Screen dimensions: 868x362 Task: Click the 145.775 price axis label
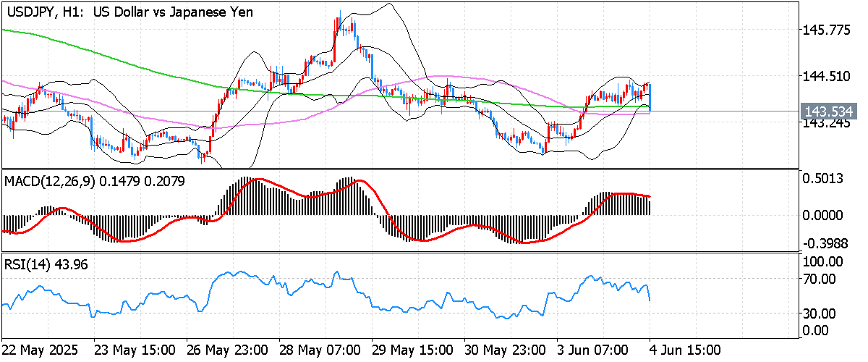click(827, 30)
